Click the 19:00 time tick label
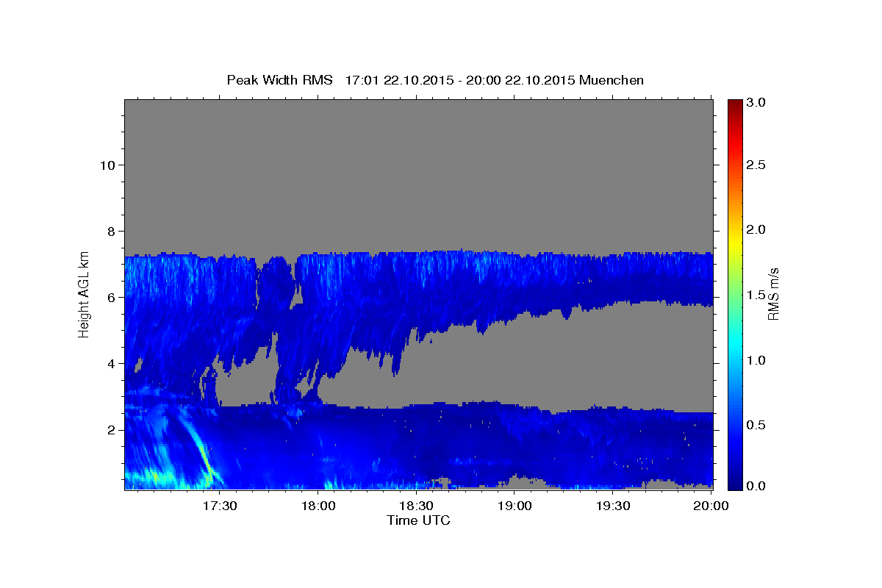Image resolution: width=882 pixels, height=588 pixels. click(x=514, y=506)
